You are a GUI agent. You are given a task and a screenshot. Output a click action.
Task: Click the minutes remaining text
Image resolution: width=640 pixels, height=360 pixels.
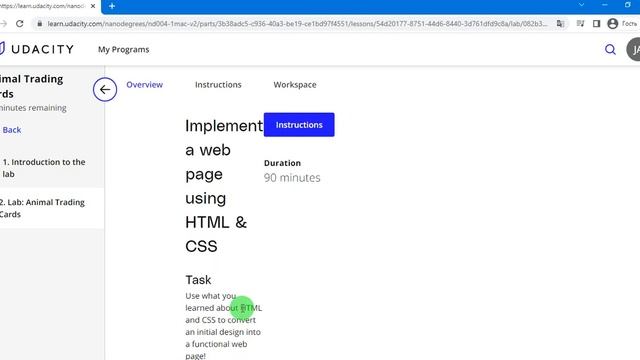[x=33, y=108]
